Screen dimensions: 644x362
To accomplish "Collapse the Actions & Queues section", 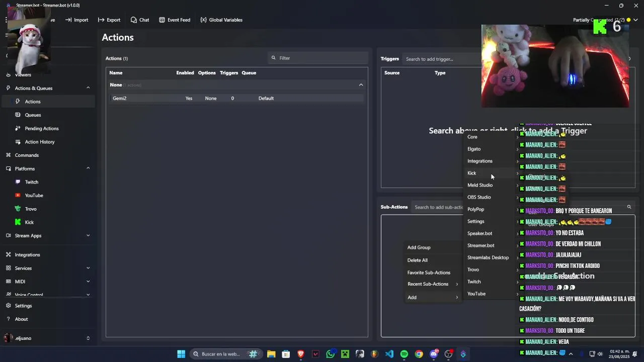I will click(88, 88).
